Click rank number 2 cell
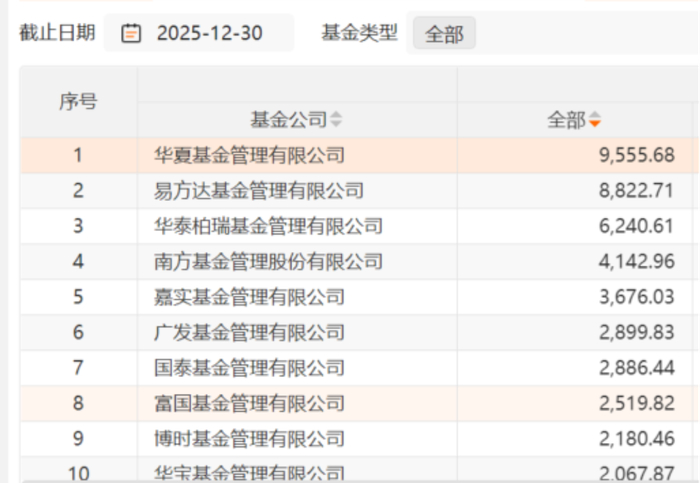 pos(79,191)
